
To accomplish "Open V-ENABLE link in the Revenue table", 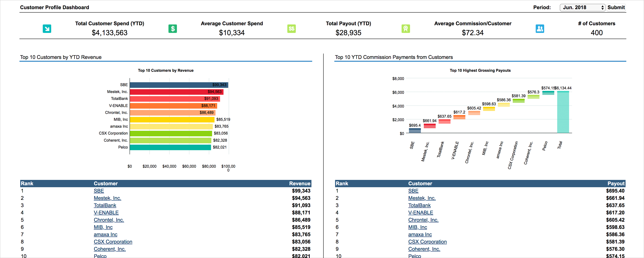I will coord(106,213).
